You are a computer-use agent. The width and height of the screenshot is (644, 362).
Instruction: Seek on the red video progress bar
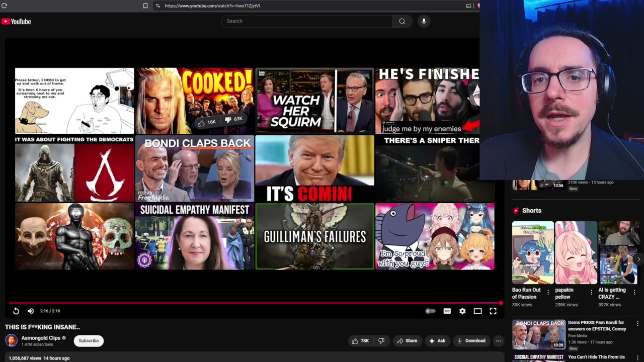255,303
